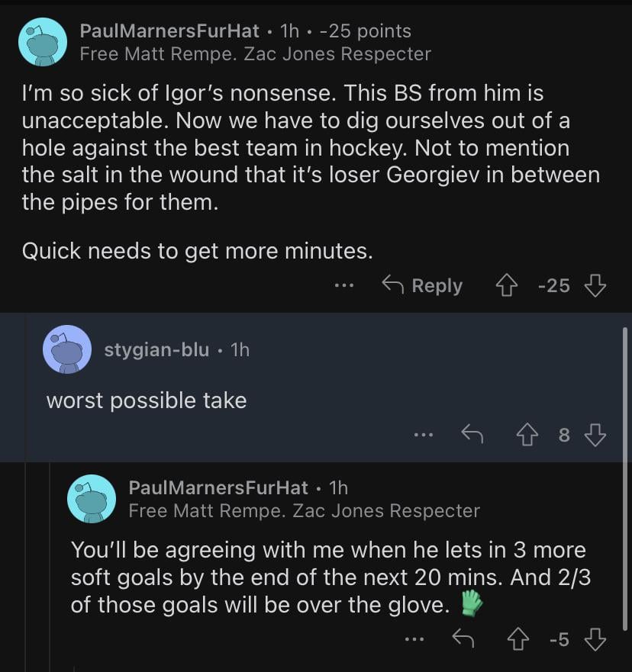Open PaulMarnersFurHat profile from top comment
The image size is (632, 672).
[169, 31]
